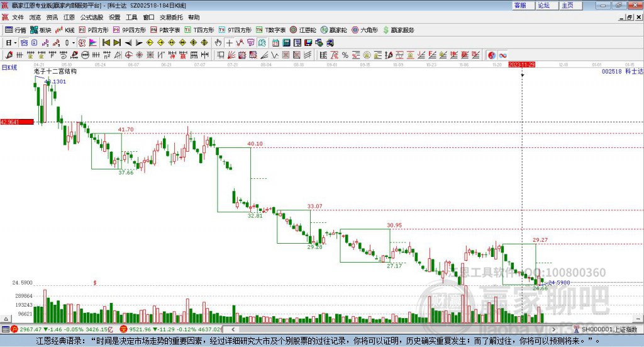This screenshot has width=644, height=347.
Task: Click the volume panel up-arrow expander
Action: point(5,319)
